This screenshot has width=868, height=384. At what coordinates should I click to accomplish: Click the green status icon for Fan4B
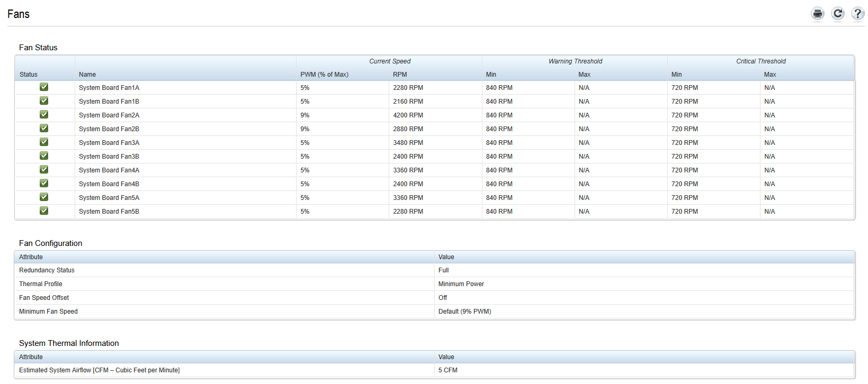click(44, 184)
